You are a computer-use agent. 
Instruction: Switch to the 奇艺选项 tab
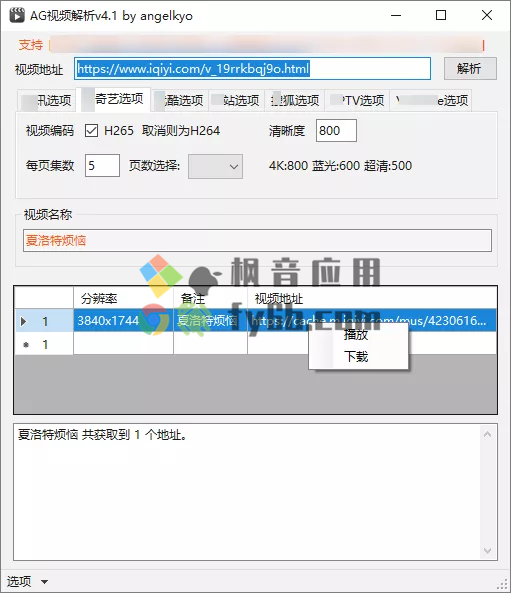[x=113, y=99]
